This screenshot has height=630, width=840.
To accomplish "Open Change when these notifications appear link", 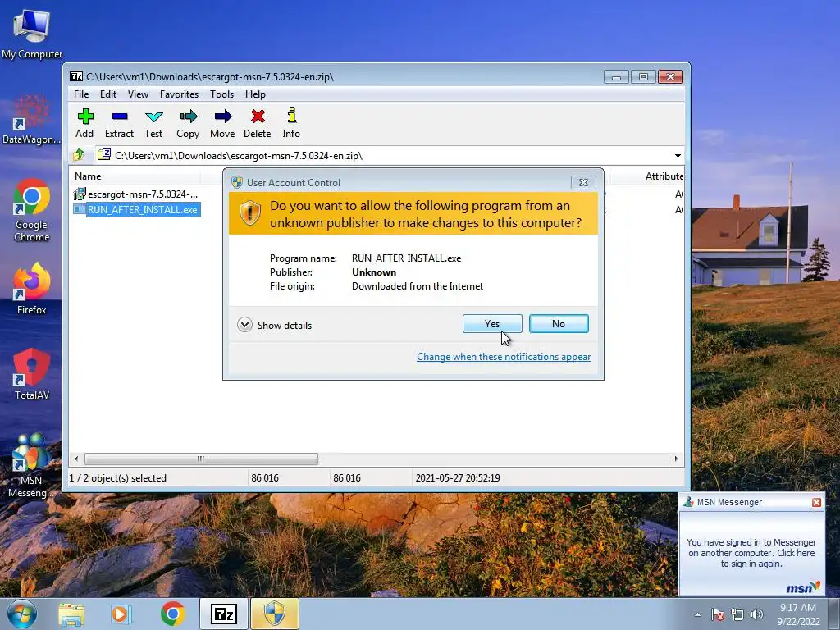I will [x=504, y=357].
